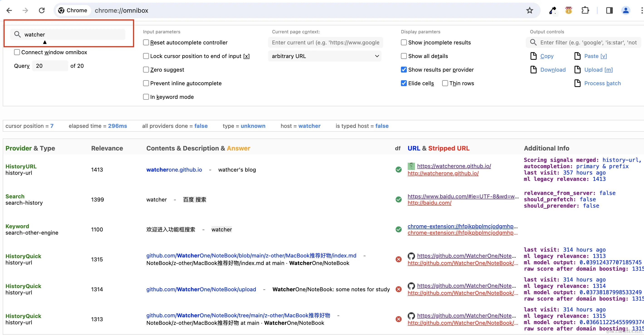Click the Query number field

click(x=50, y=66)
